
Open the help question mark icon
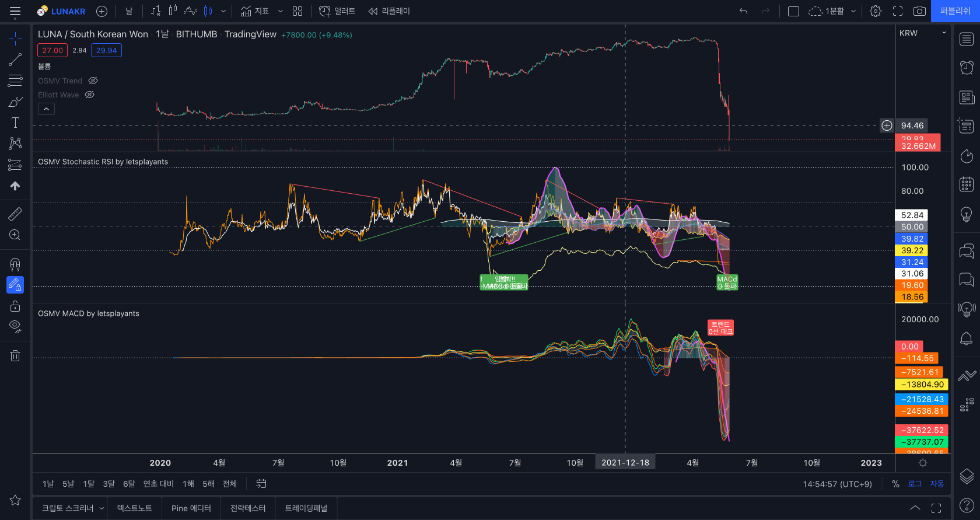pos(967,505)
